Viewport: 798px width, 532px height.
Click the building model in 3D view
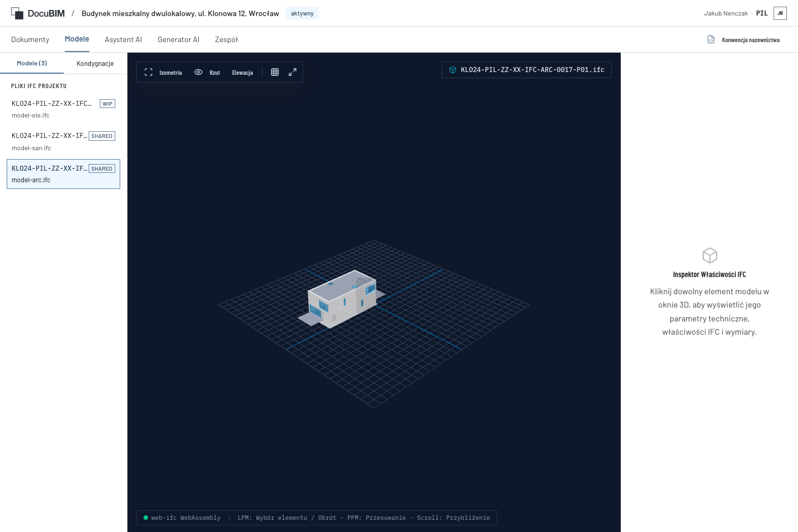tap(342, 299)
